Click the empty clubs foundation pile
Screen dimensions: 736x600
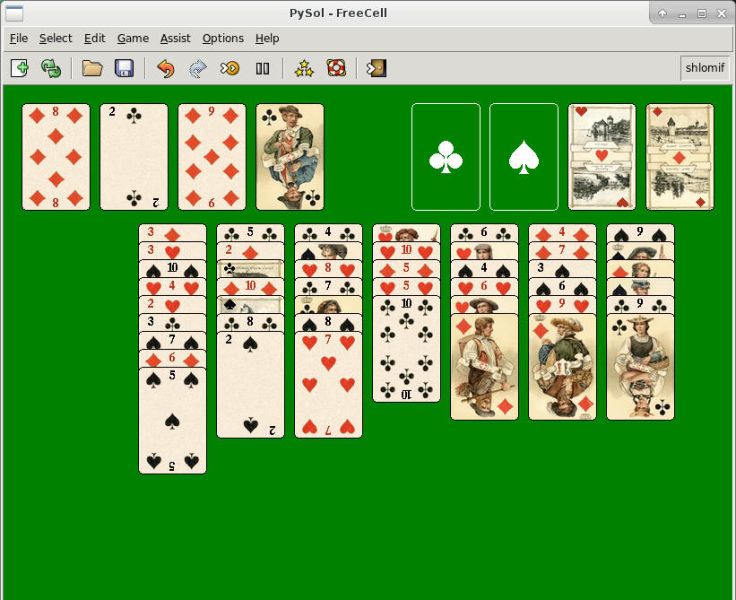(446, 157)
